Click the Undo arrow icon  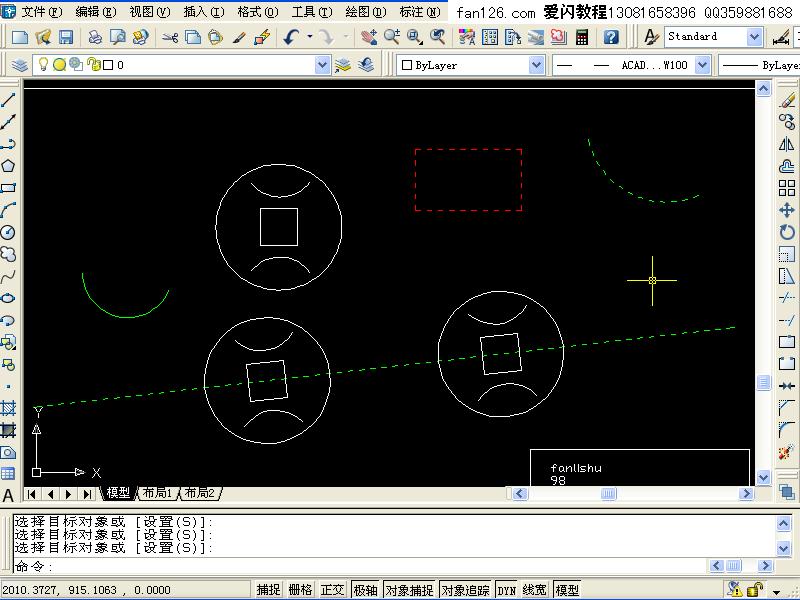291,37
